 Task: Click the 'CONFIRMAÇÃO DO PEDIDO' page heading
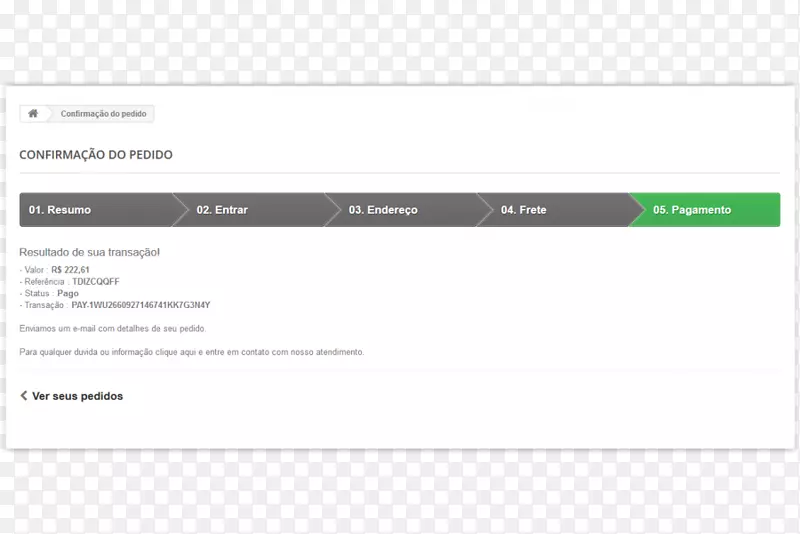pos(96,155)
